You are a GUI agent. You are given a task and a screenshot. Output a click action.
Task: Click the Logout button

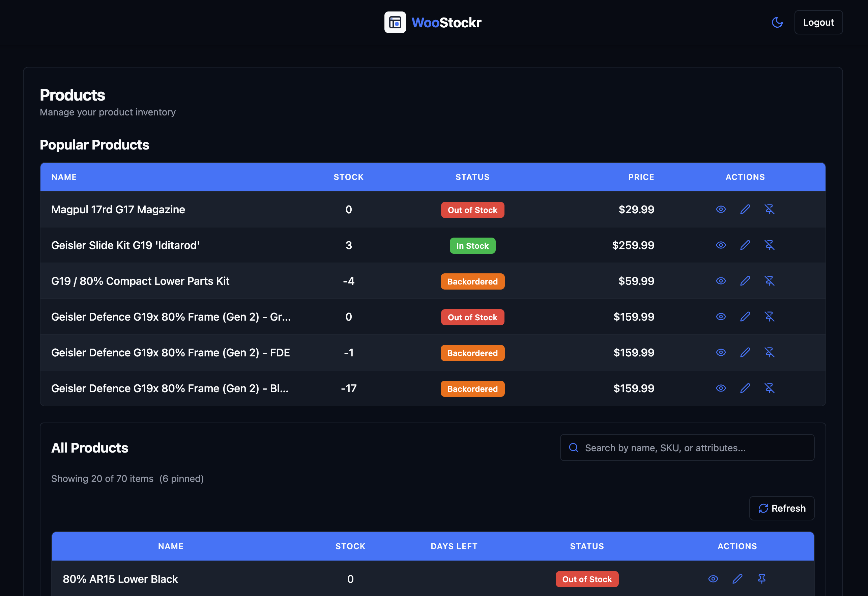[818, 22]
